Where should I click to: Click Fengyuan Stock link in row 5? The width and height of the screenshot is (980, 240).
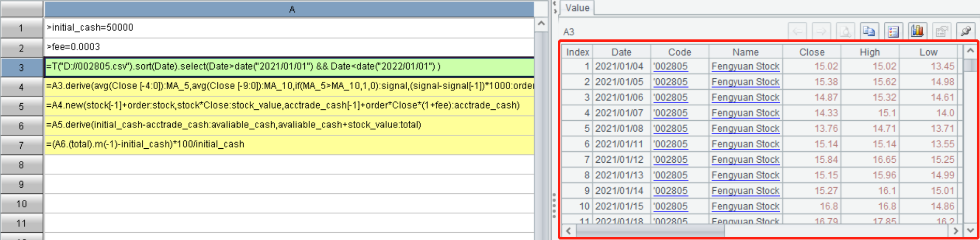point(745,129)
